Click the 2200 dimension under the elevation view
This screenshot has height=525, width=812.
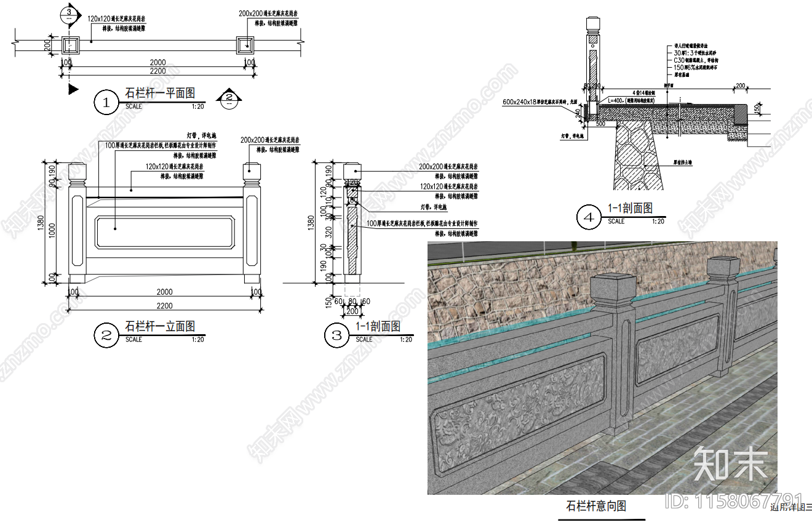pyautogui.click(x=162, y=306)
